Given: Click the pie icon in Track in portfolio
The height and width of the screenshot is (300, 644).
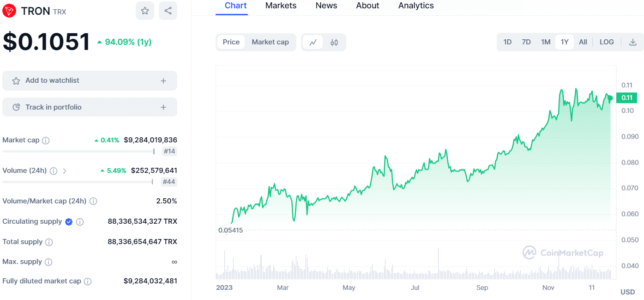Looking at the screenshot, I should point(16,107).
